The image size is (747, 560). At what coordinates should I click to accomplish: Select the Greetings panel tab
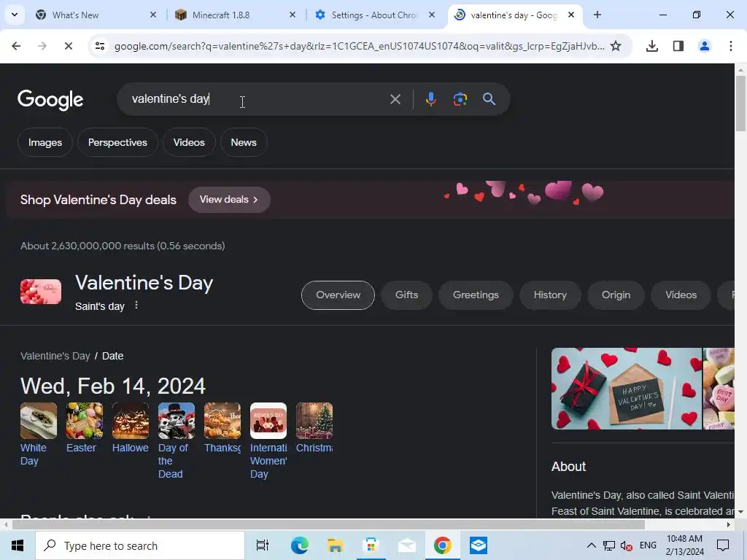(x=476, y=295)
